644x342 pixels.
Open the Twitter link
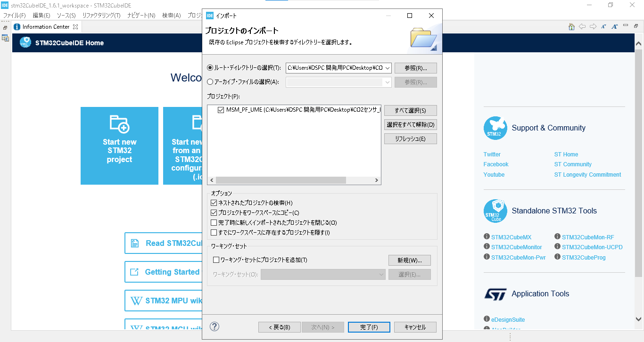pos(492,155)
